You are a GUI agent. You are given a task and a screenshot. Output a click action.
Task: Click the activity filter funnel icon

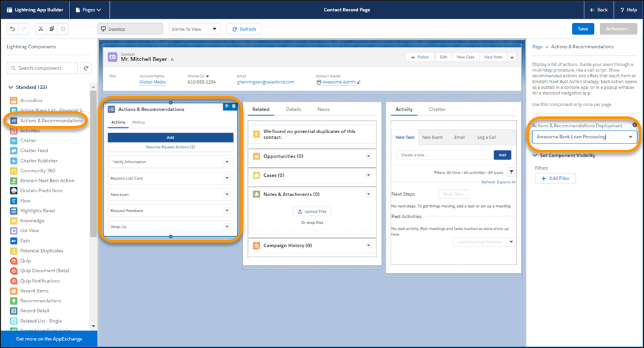(x=512, y=172)
